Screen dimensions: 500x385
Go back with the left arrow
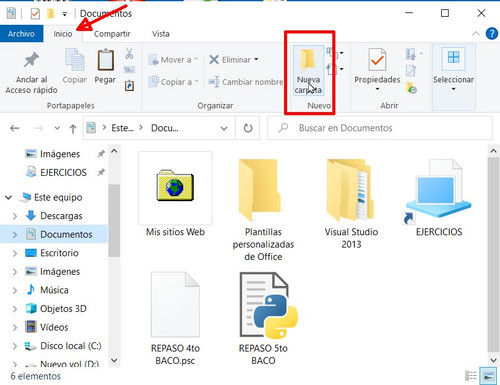(15, 128)
